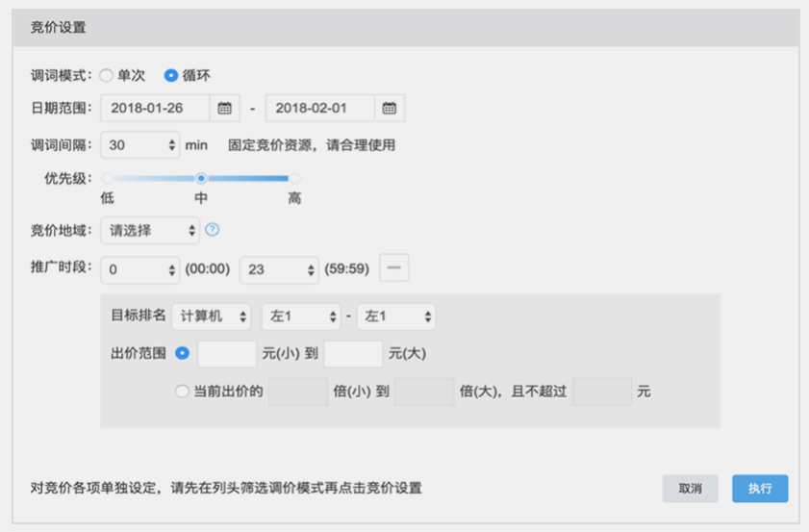Click the 执行 button
Image resolution: width=809 pixels, height=532 pixels.
coord(760,489)
